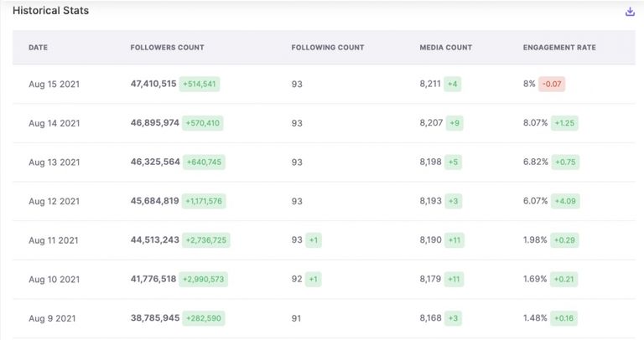Select the Aug 9 2021 date cell
The image size is (644, 340).
52,318
